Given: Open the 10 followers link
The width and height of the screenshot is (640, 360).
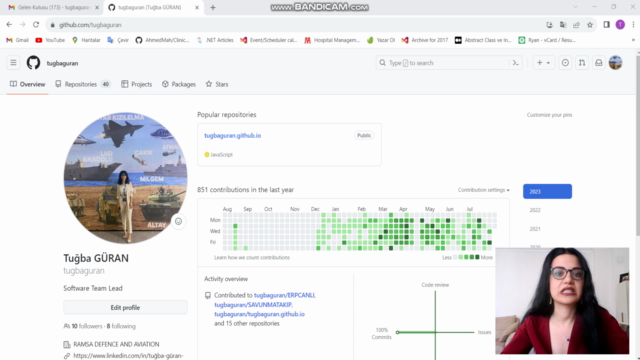Looking at the screenshot, I should (87, 326).
